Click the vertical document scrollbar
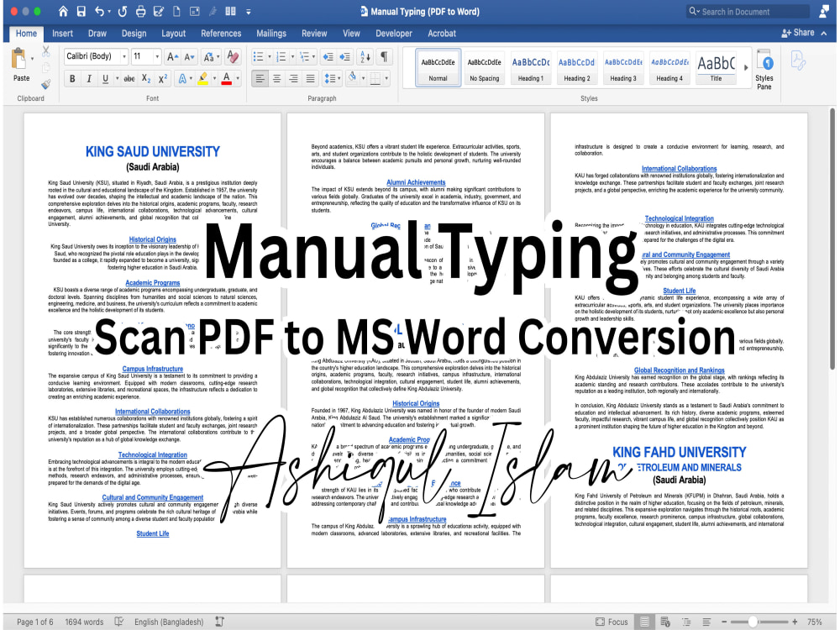The height and width of the screenshot is (630, 840). click(x=832, y=239)
